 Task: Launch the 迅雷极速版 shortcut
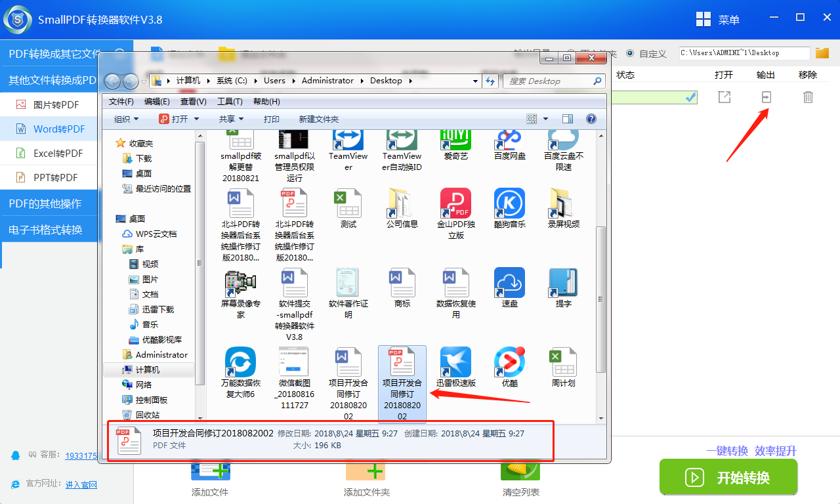455,367
